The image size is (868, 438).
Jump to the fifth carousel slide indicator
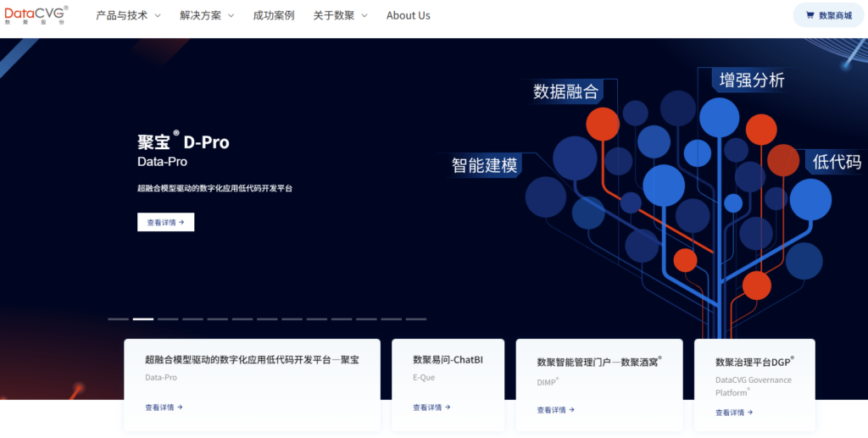tap(218, 319)
